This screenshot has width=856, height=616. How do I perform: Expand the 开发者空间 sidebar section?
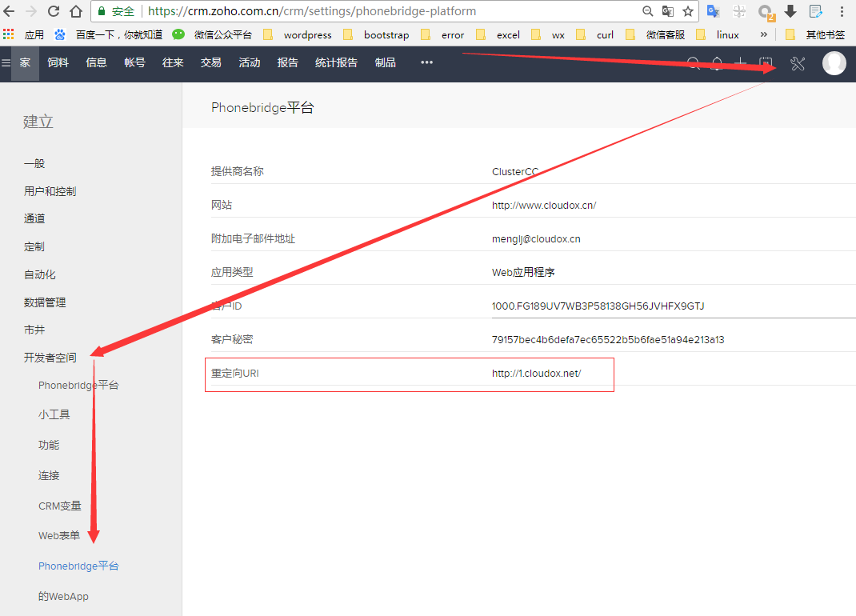click(50, 358)
